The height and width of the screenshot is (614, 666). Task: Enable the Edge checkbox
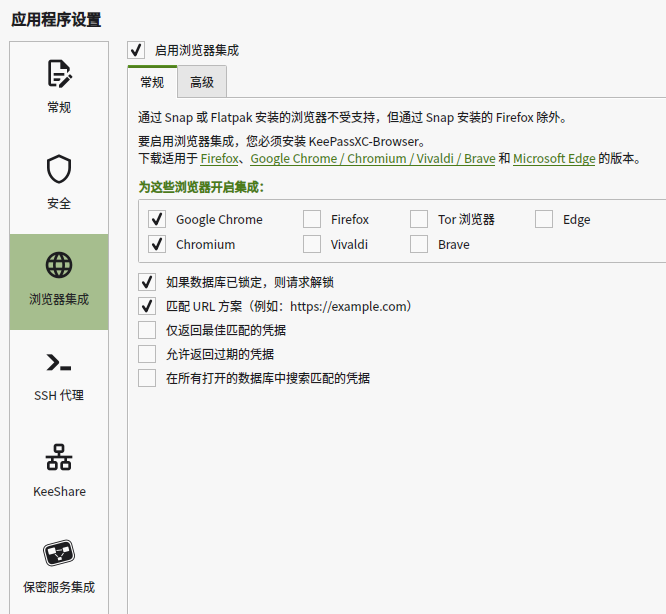[544, 219]
